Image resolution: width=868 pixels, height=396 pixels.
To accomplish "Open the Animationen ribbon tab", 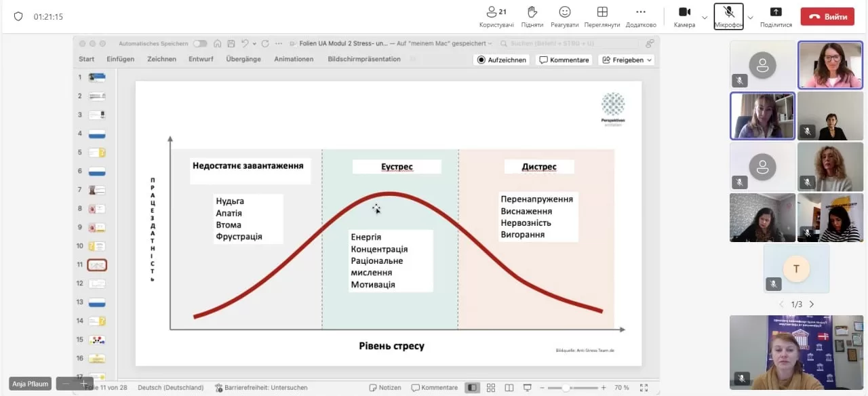I will [294, 59].
